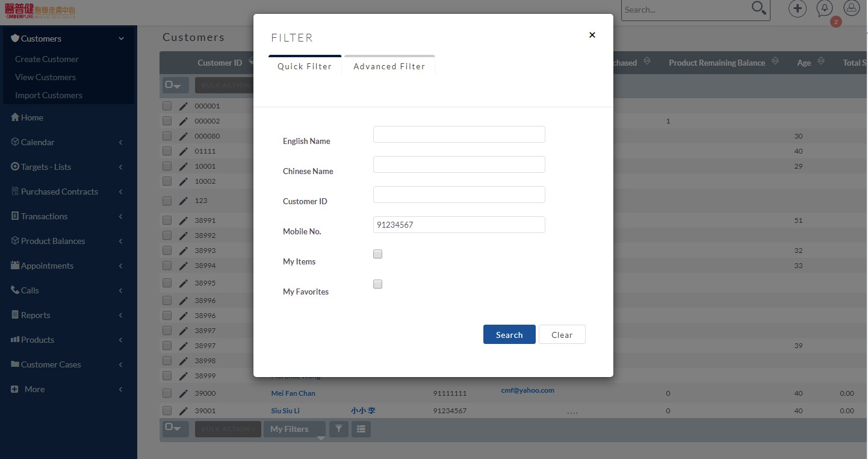Select the checkbox for customer 38991
This screenshot has height=459, width=868.
pyautogui.click(x=167, y=220)
